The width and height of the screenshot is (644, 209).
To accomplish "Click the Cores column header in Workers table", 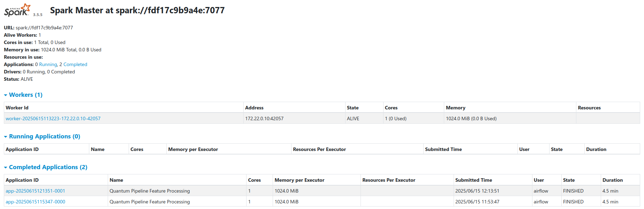I will coord(392,107).
